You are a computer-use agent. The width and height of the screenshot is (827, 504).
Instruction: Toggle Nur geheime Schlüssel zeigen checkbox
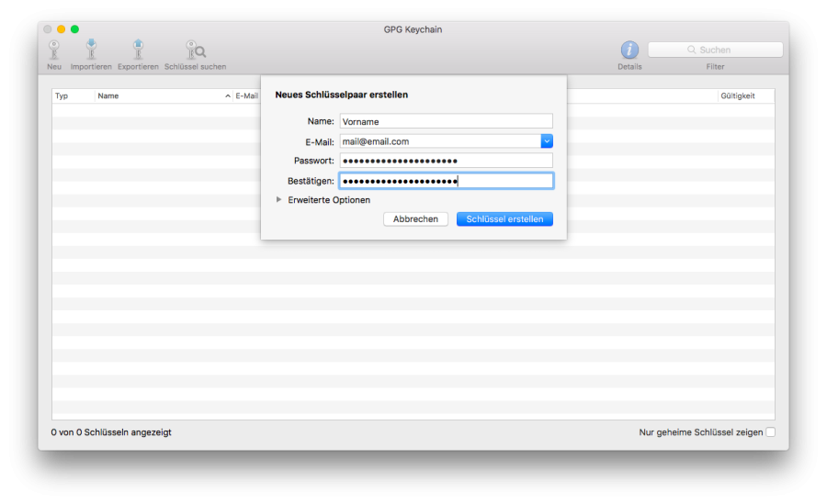[x=770, y=432]
